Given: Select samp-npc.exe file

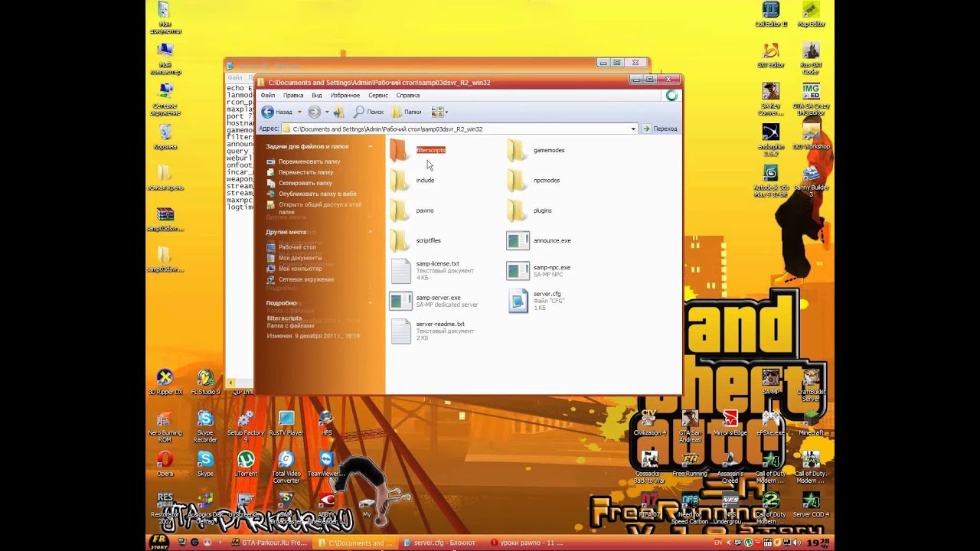Looking at the screenshot, I should (539, 270).
